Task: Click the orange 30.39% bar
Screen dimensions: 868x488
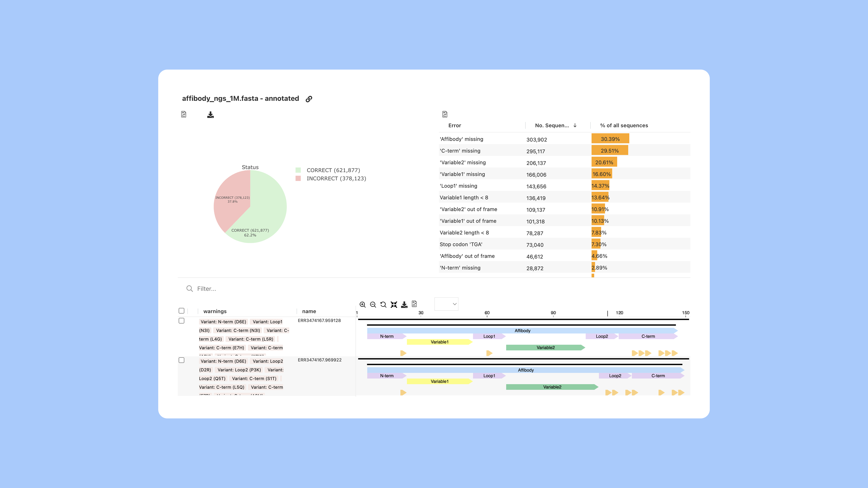Action: (x=610, y=139)
